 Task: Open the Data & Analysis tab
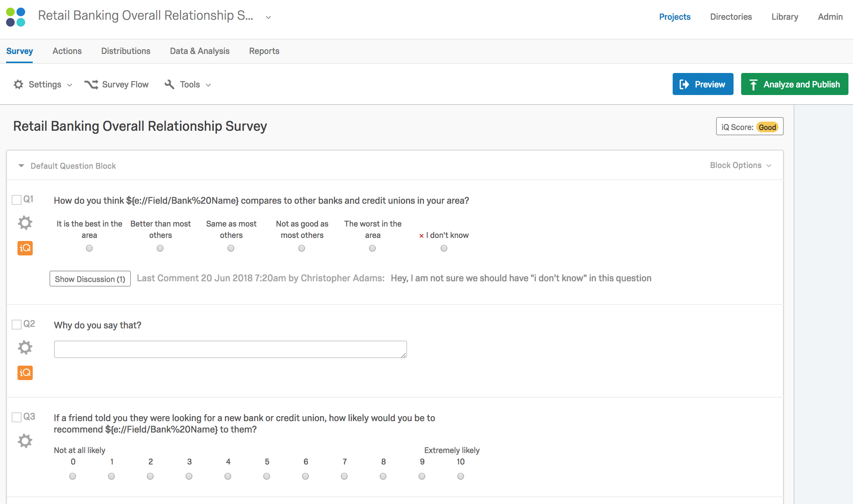(x=199, y=51)
